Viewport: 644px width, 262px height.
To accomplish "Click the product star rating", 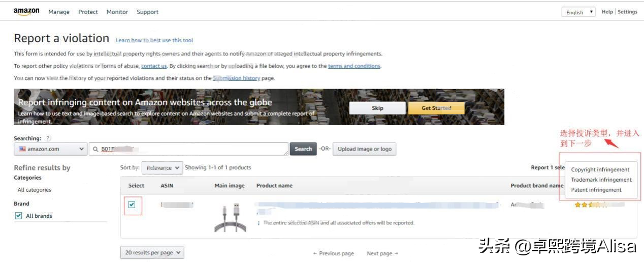I will click(x=590, y=205).
